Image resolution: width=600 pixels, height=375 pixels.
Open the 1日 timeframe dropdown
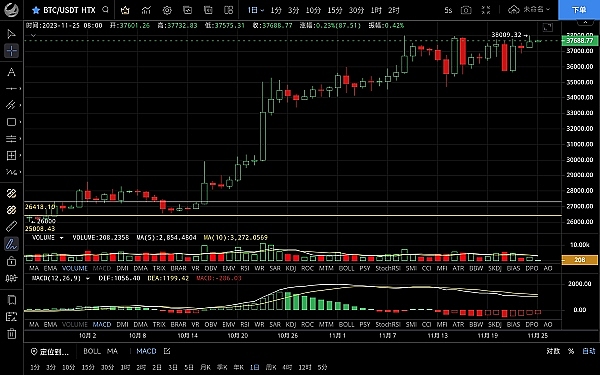[x=256, y=10]
